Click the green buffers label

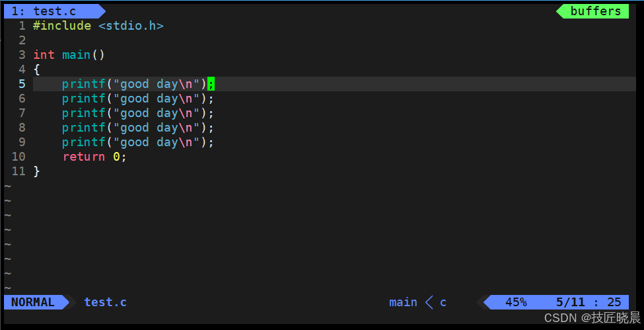596,11
